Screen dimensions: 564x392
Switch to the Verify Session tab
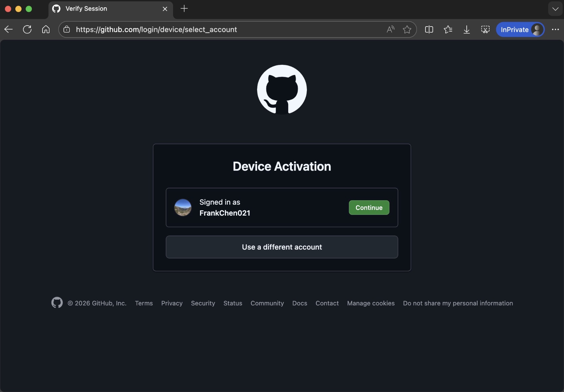(100, 9)
